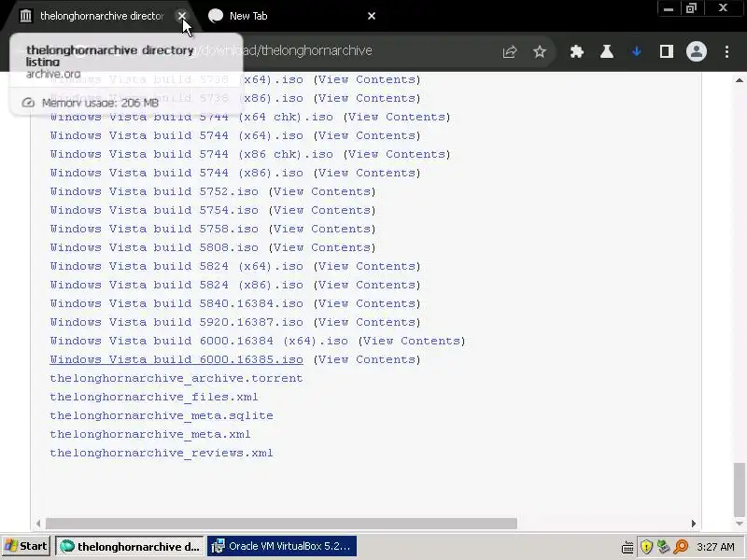747x560 pixels.
Task: Download Windows Vista build 5808.iso
Action: (x=154, y=247)
